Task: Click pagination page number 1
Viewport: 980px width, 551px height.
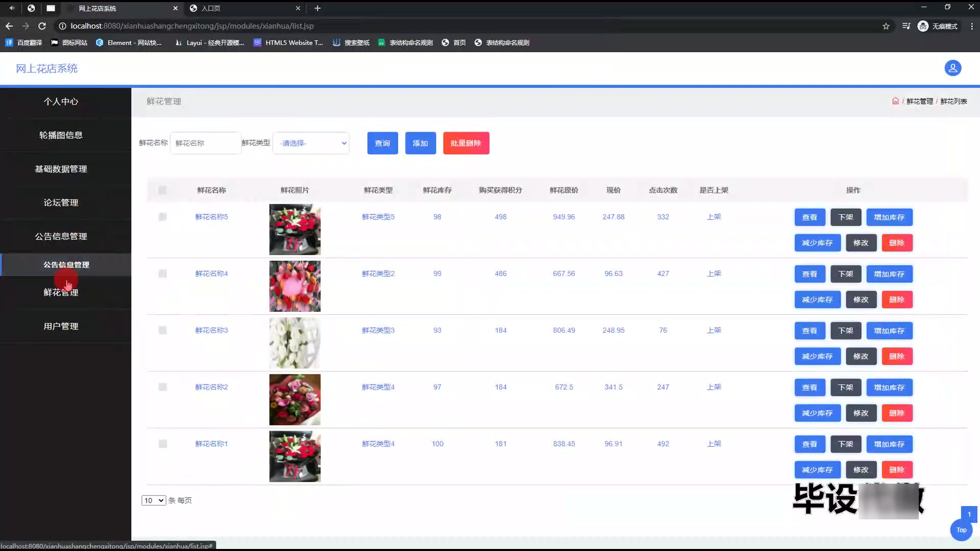Action: [x=969, y=514]
